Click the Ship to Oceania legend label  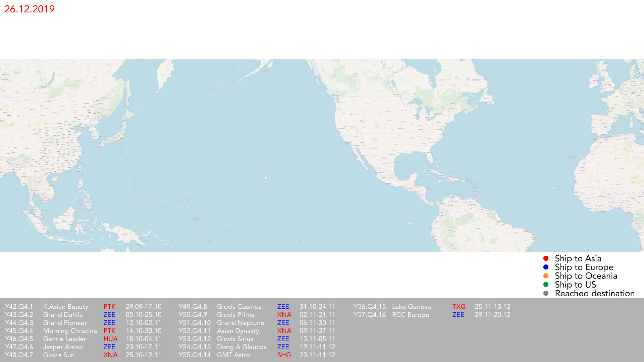coord(586,276)
